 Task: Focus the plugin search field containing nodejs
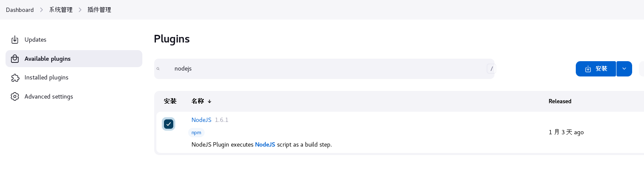click(324, 69)
